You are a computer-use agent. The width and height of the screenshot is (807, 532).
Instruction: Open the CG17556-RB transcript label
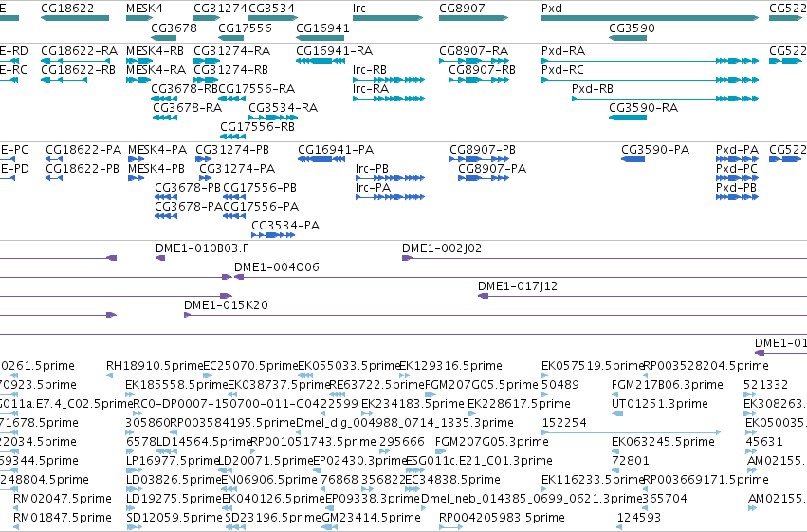click(257, 127)
